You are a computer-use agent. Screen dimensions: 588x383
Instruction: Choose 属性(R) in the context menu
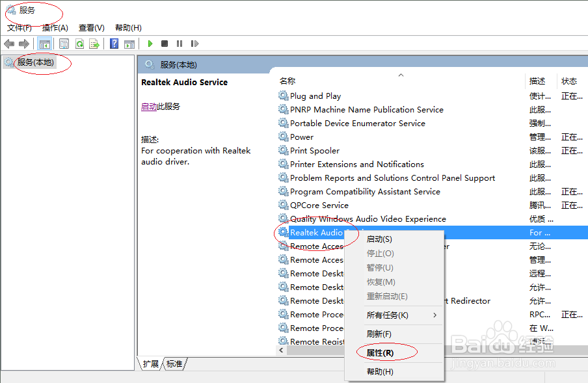tap(394, 352)
